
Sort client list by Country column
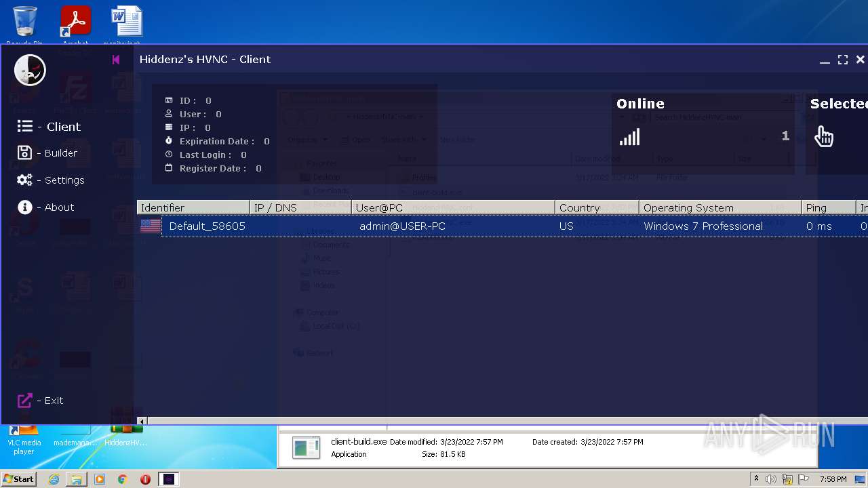(x=597, y=207)
